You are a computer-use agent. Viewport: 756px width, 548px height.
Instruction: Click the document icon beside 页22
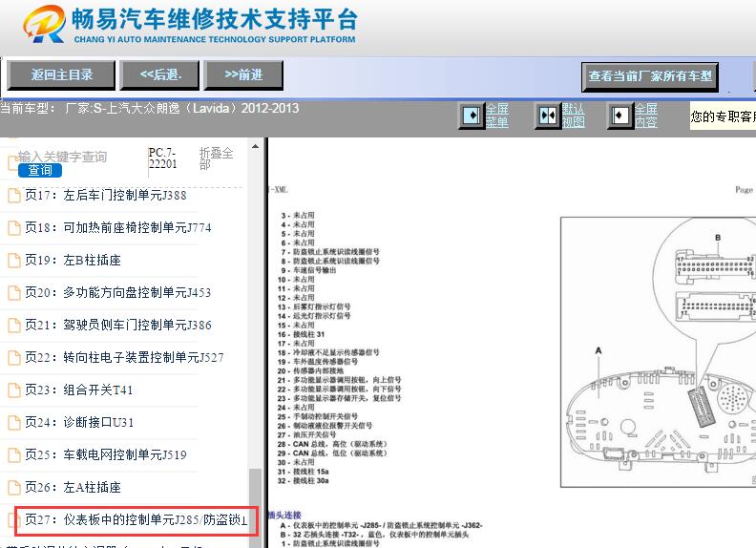(x=14, y=357)
